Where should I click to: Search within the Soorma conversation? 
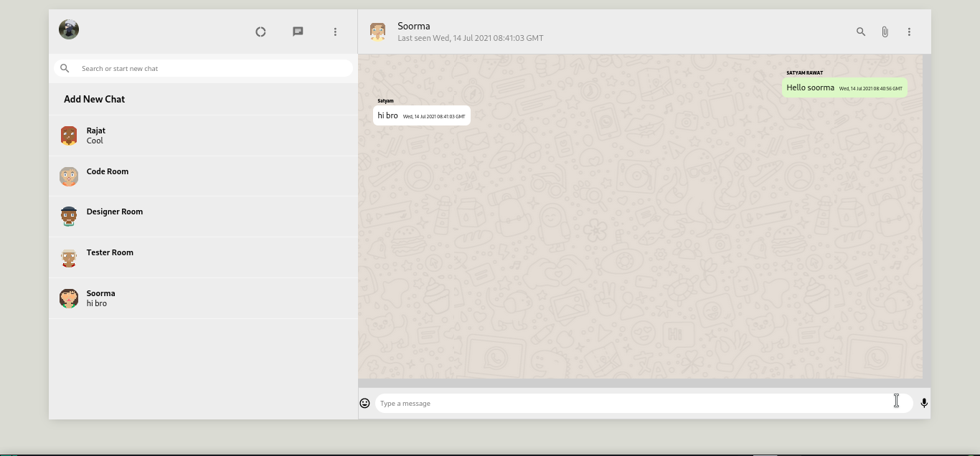click(x=860, y=32)
